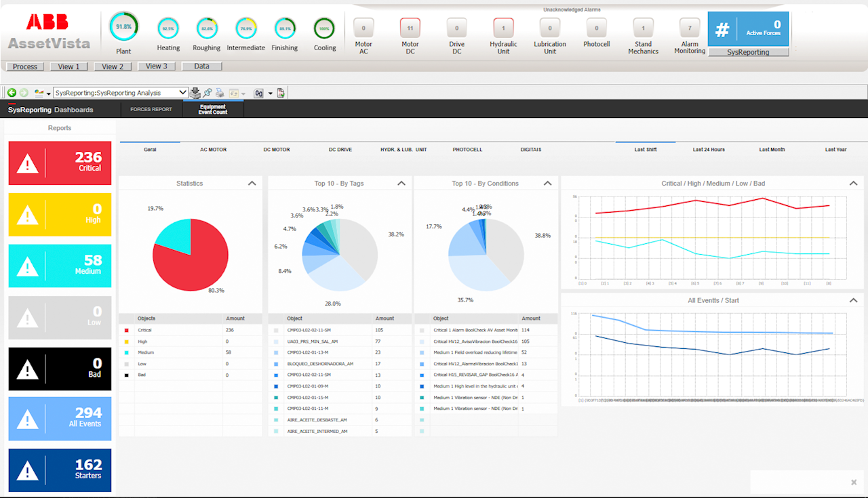
Task: Choose the Last 24 Hours time range
Action: click(709, 149)
